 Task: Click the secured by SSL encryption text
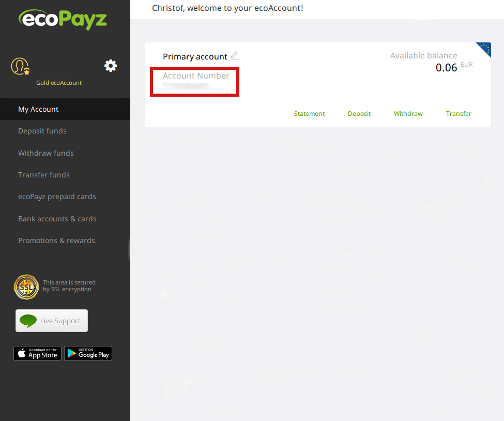(x=69, y=285)
